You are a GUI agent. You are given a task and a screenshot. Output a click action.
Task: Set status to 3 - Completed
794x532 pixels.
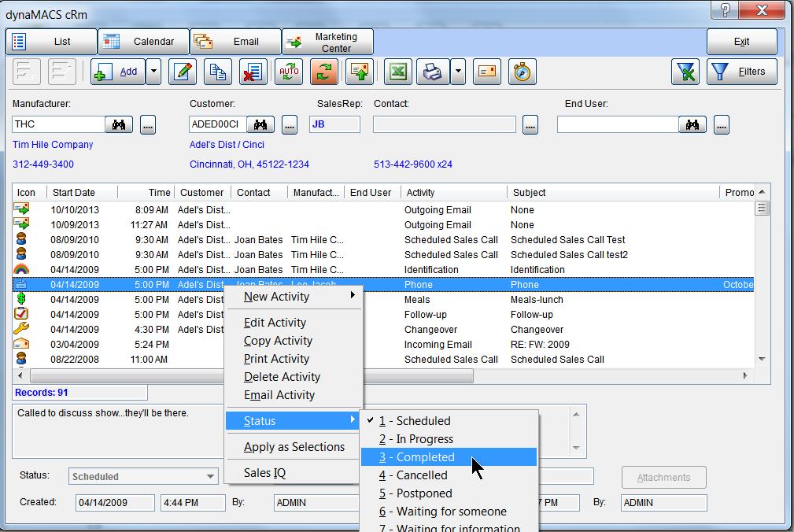pyautogui.click(x=449, y=457)
